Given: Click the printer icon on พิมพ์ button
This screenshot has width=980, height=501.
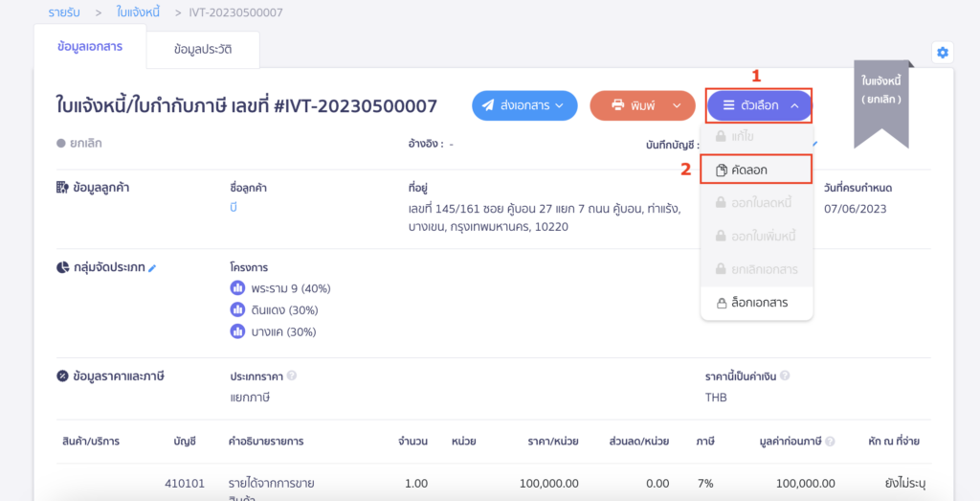Looking at the screenshot, I should (618, 105).
